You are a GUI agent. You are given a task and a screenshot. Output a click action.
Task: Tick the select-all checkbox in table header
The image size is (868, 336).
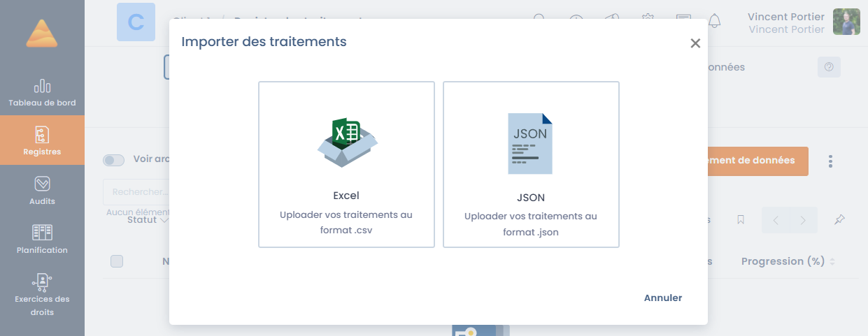(117, 261)
